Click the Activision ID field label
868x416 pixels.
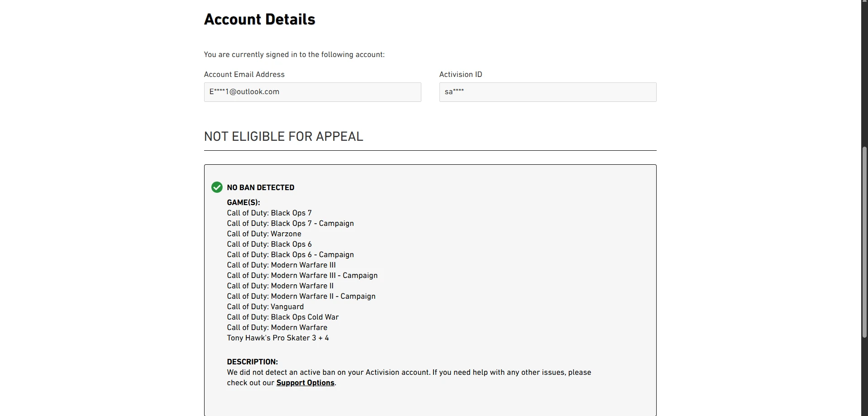tap(461, 74)
